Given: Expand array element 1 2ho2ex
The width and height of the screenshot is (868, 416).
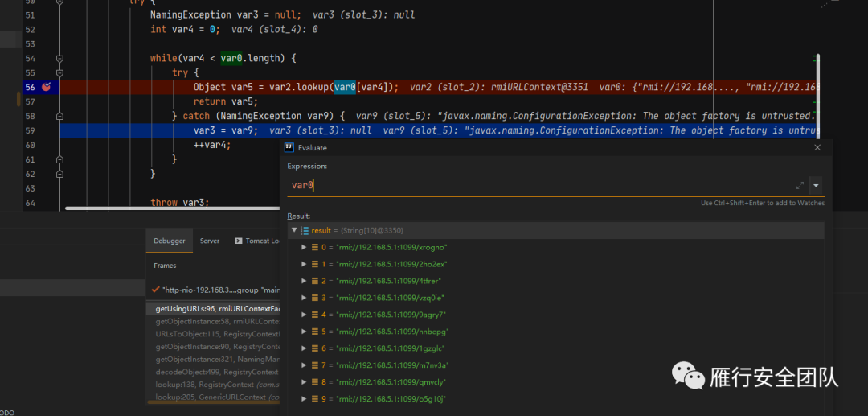Looking at the screenshot, I should tap(303, 264).
